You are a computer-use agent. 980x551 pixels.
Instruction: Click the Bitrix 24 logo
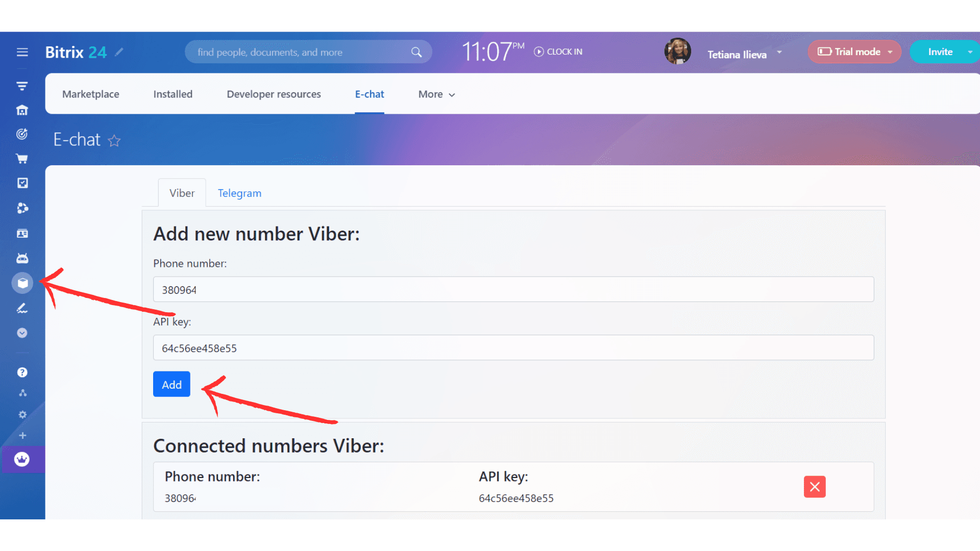pyautogui.click(x=76, y=52)
